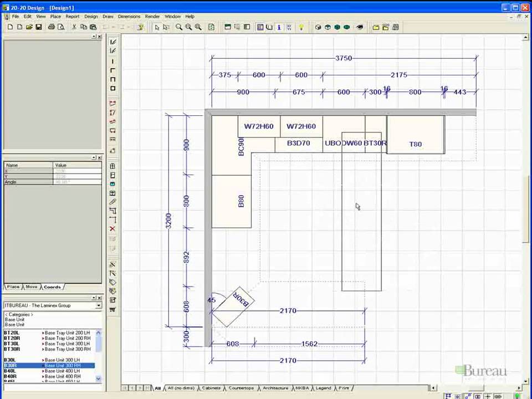Close the catalog panel
This screenshot has height=399, width=532.
(99, 298)
